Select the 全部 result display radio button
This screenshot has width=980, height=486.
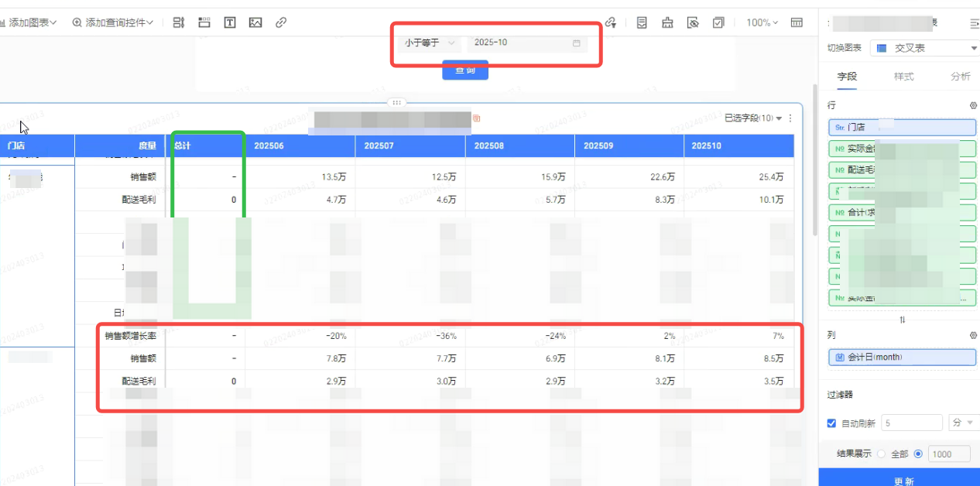[881, 454]
